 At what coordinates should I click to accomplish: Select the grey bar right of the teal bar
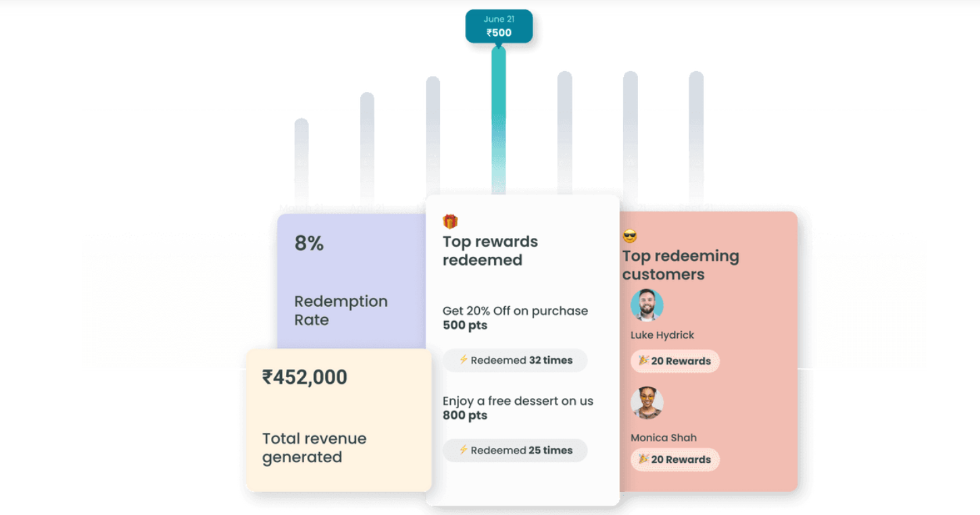pos(565,134)
